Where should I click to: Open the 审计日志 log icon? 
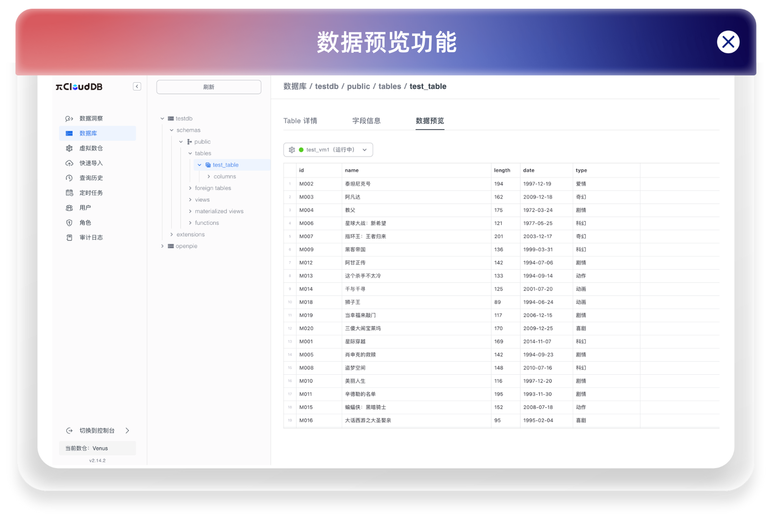tap(69, 237)
